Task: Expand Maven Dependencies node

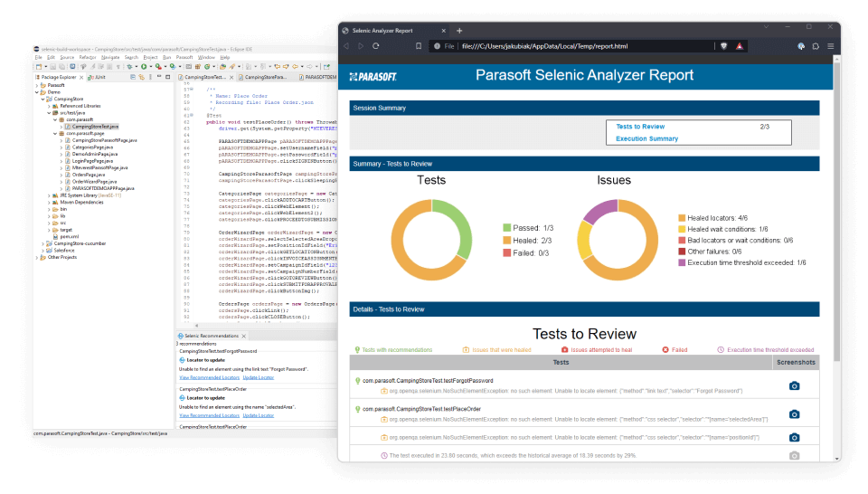Action: point(49,202)
